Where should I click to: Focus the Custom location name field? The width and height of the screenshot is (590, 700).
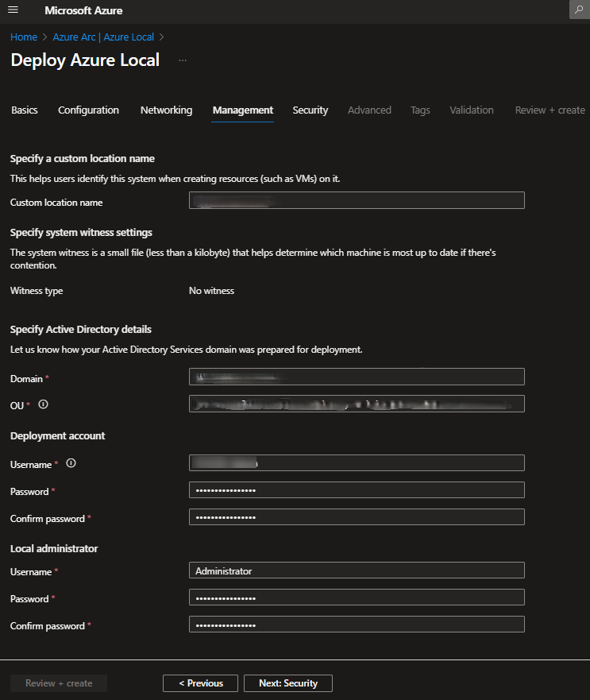357,200
